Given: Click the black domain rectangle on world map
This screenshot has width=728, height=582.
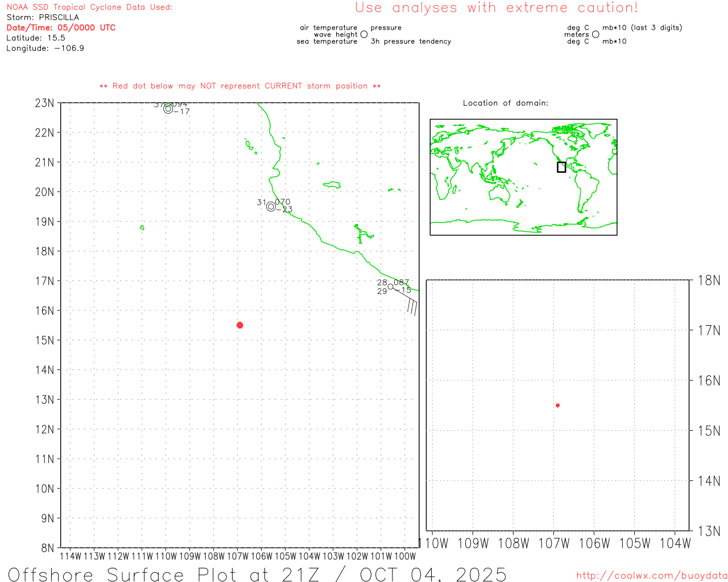Looking at the screenshot, I should coord(561,167).
